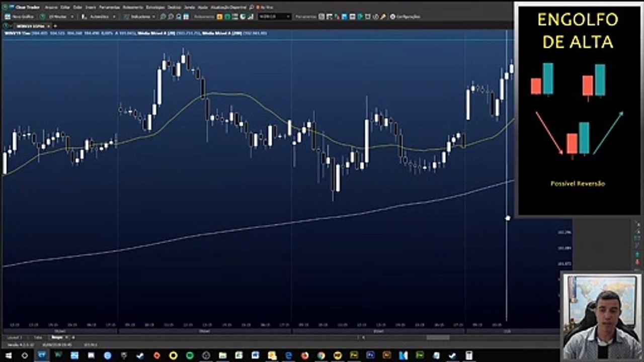Screen dimensions: 644x362
Task: Open the Calculator from the taskbar
Action: click(x=468, y=355)
